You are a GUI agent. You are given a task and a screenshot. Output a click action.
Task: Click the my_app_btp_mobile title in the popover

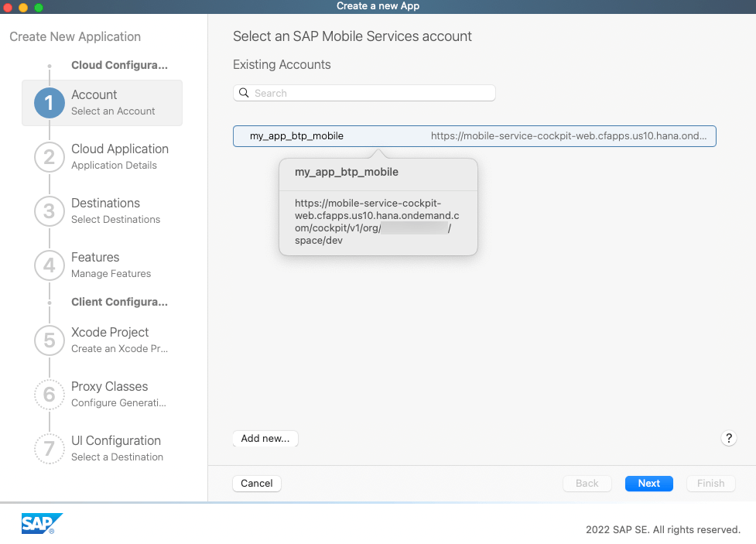point(347,172)
